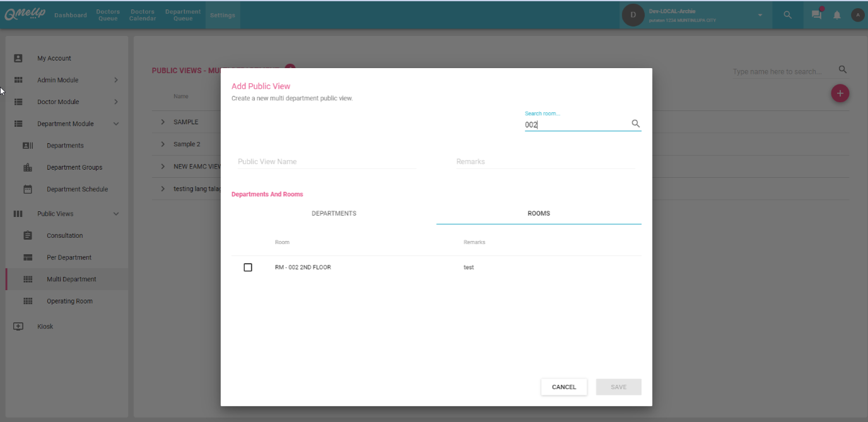The width and height of the screenshot is (868, 422).
Task: Click the Public View Name input field
Action: click(x=326, y=162)
